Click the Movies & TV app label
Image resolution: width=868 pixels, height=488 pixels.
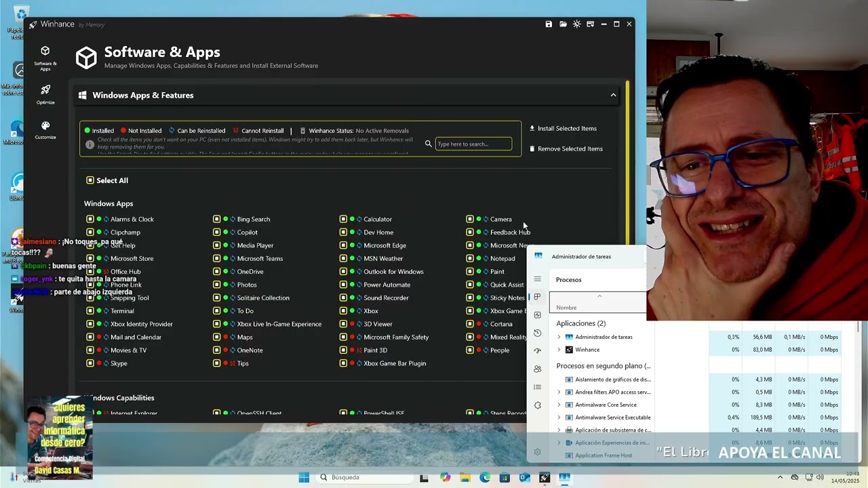[x=128, y=350]
